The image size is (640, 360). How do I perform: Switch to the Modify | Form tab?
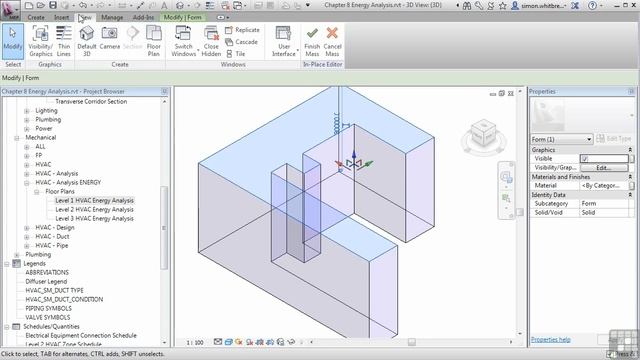182,18
